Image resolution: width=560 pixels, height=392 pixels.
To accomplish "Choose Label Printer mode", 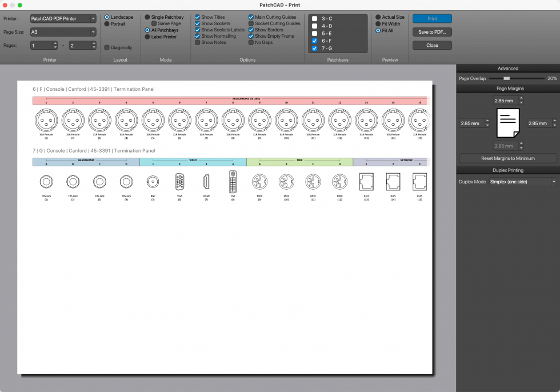I will [x=161, y=37].
